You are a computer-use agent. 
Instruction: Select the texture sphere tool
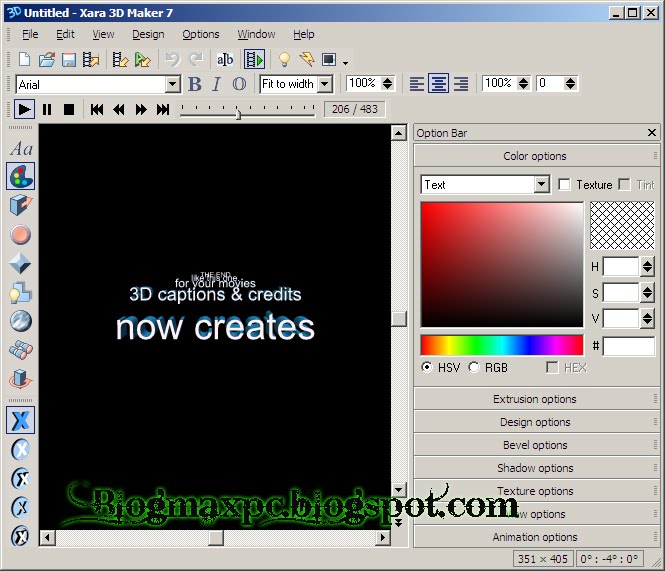click(20, 321)
